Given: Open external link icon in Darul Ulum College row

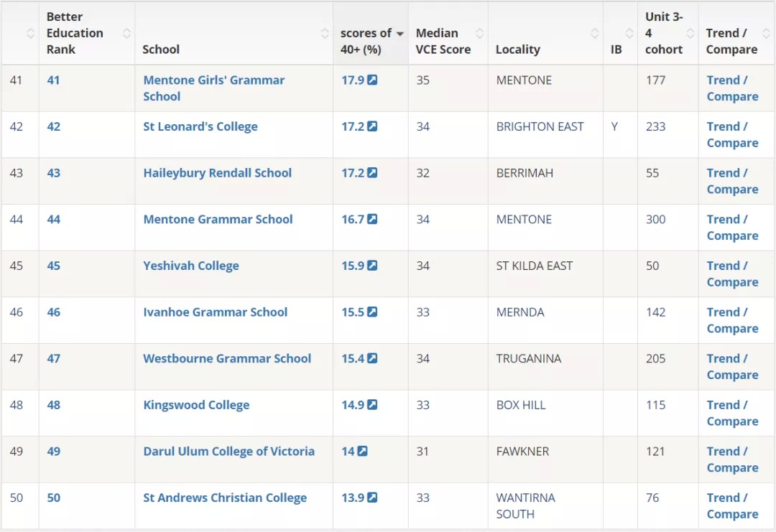Looking at the screenshot, I should [362, 451].
